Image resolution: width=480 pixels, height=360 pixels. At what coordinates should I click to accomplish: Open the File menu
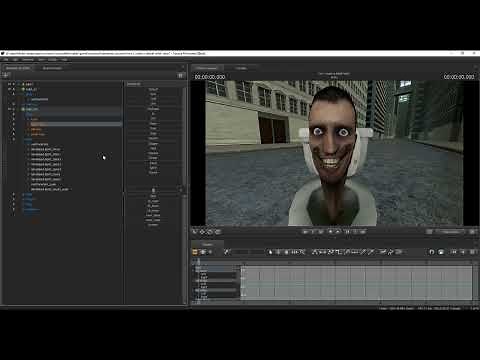(x=6, y=60)
